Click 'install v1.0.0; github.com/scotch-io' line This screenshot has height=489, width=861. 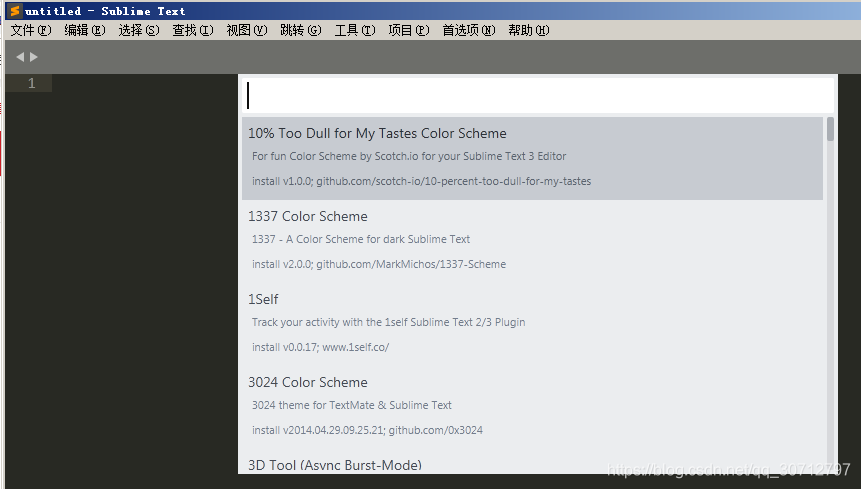pyautogui.click(x=422, y=181)
